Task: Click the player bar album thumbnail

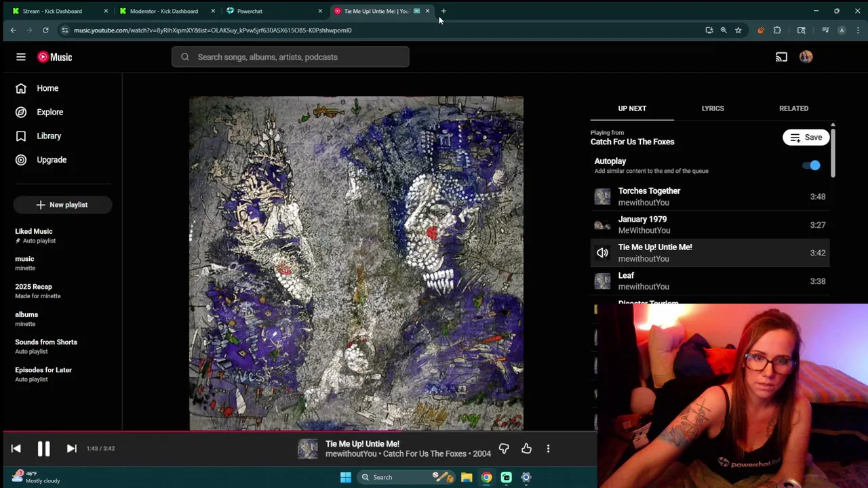Action: click(x=307, y=449)
